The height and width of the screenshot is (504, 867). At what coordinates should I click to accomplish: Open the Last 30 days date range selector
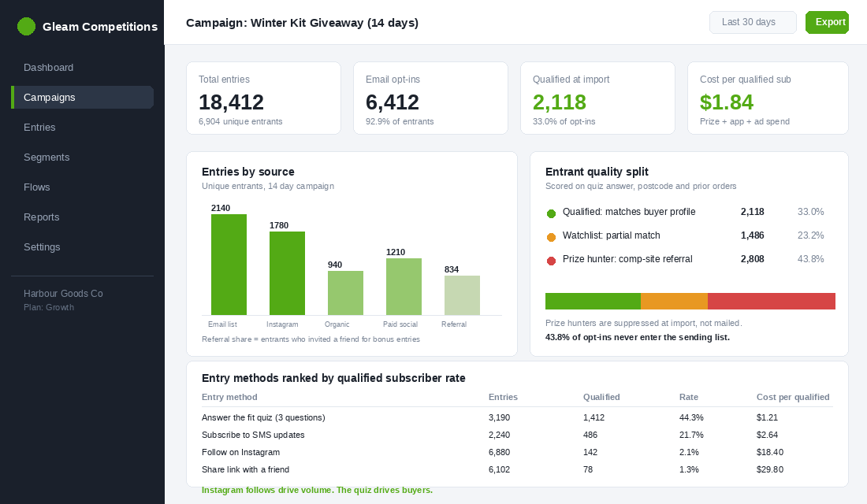click(x=753, y=22)
